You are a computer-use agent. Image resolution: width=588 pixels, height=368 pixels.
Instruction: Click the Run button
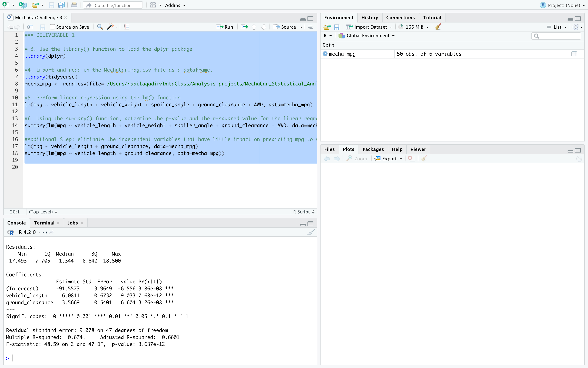pyautogui.click(x=225, y=27)
